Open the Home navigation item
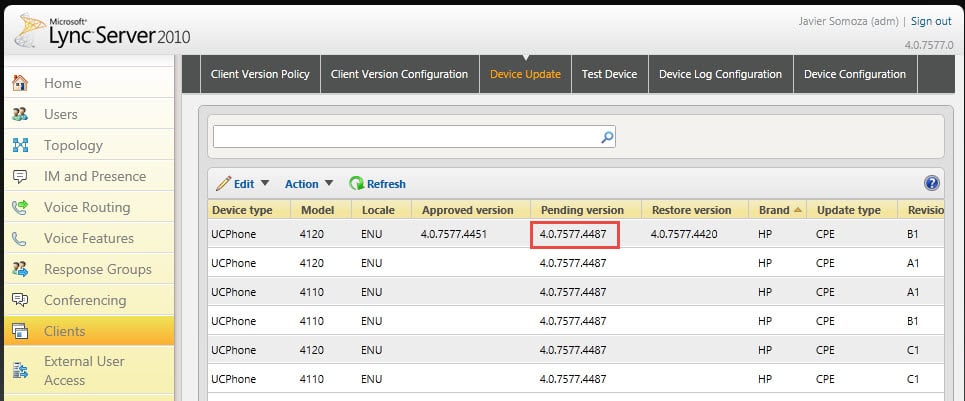The image size is (965, 401). [89, 83]
